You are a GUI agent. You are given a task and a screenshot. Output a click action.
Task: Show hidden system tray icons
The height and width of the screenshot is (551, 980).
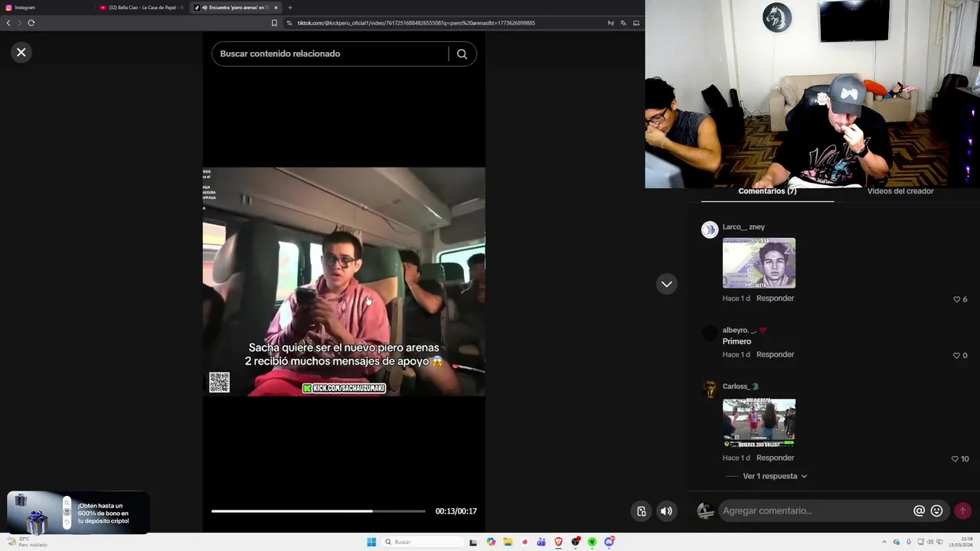coord(884,542)
